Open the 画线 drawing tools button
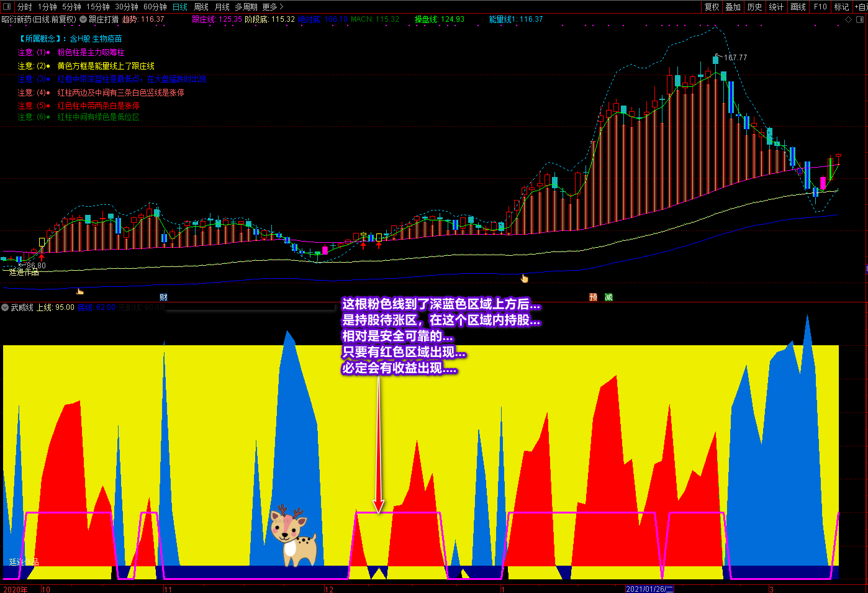This screenshot has height=593, width=868. tap(798, 7)
